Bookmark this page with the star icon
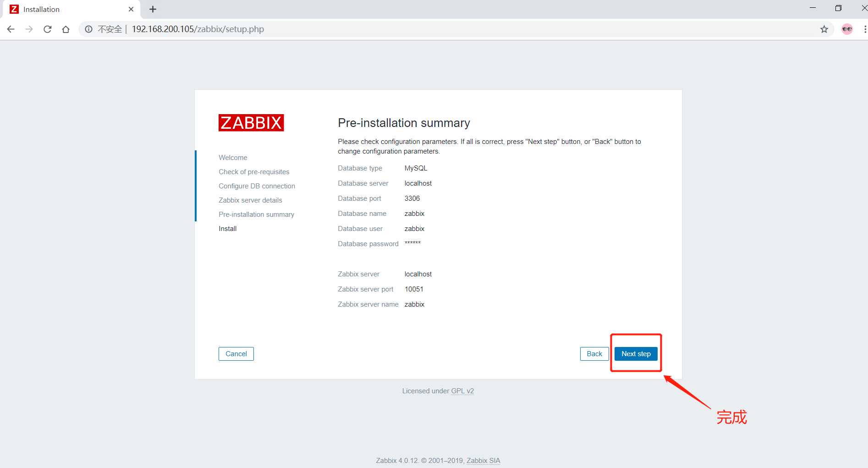 (x=824, y=29)
